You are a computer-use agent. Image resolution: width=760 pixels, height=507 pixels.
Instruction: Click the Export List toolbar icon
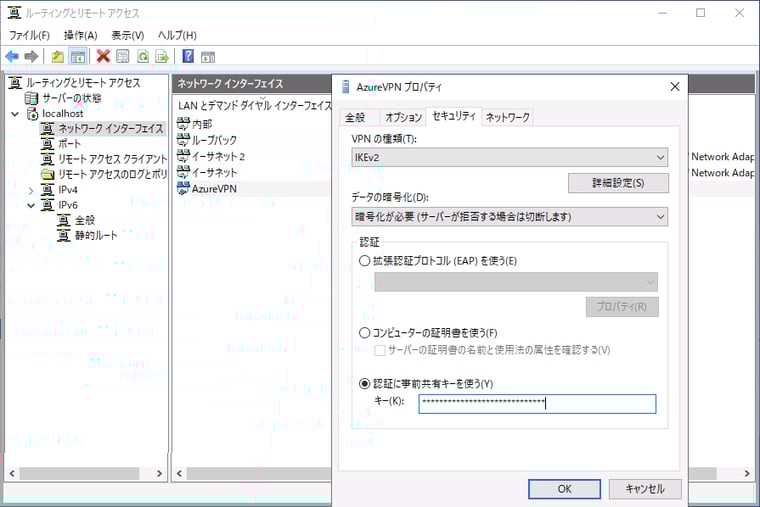pos(162,56)
